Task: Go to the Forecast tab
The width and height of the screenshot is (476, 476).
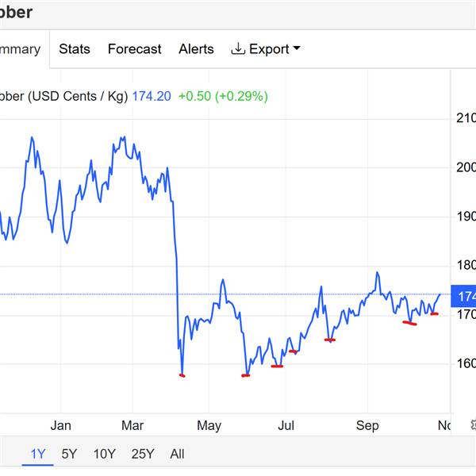Action: point(134,49)
